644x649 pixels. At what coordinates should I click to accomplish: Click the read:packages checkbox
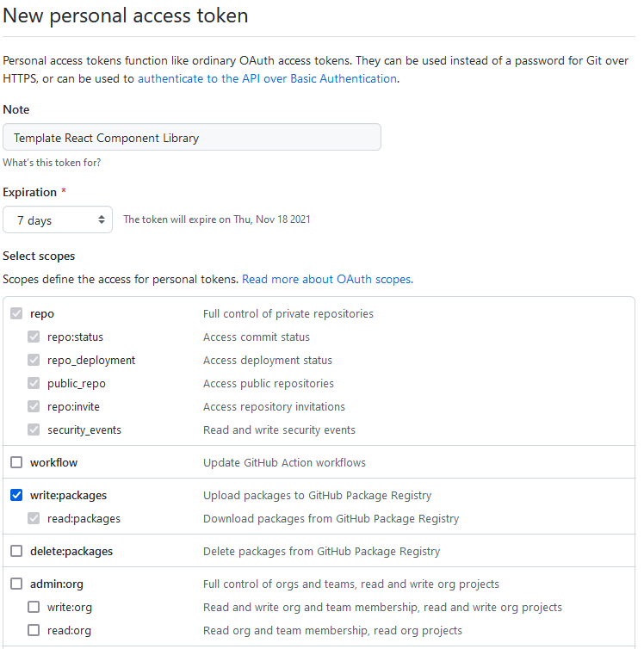(x=34, y=518)
